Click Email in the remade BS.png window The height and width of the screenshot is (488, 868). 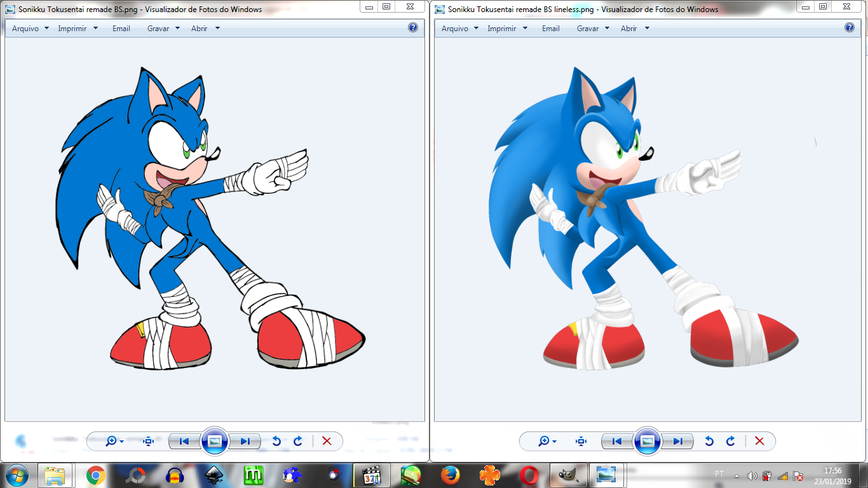(x=121, y=29)
